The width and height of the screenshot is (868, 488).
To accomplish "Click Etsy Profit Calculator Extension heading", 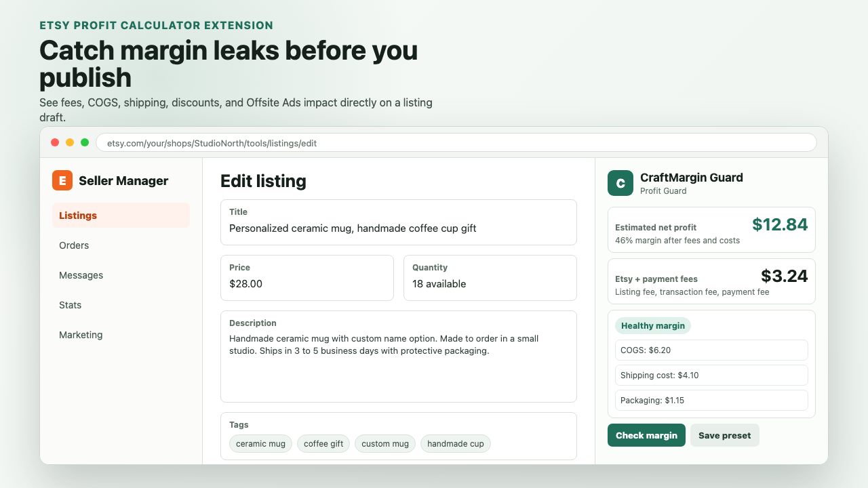I will click(156, 26).
